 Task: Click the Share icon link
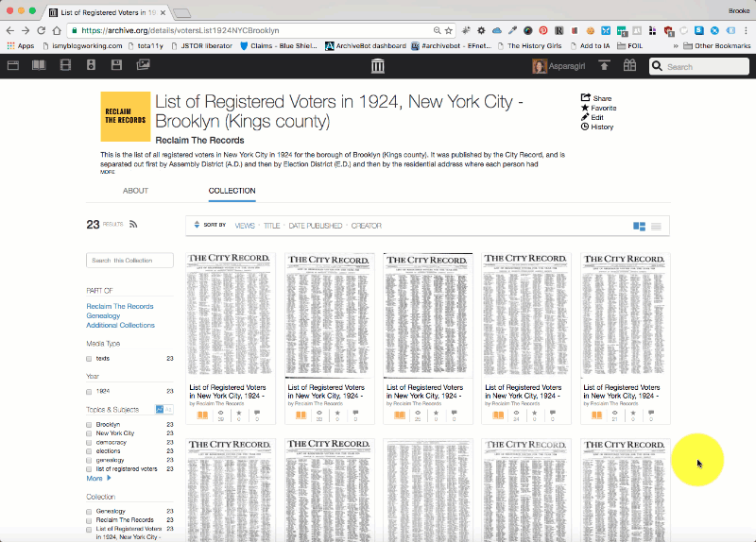click(x=596, y=98)
